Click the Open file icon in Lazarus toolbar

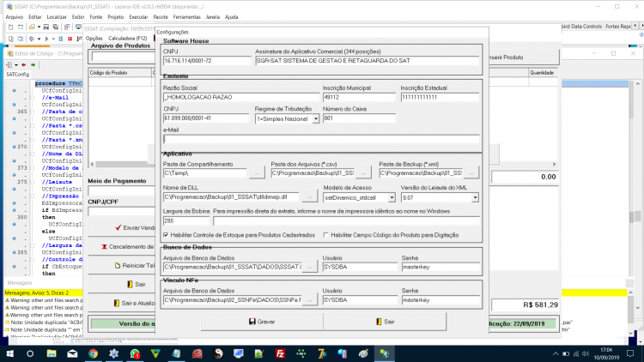(x=32, y=27)
